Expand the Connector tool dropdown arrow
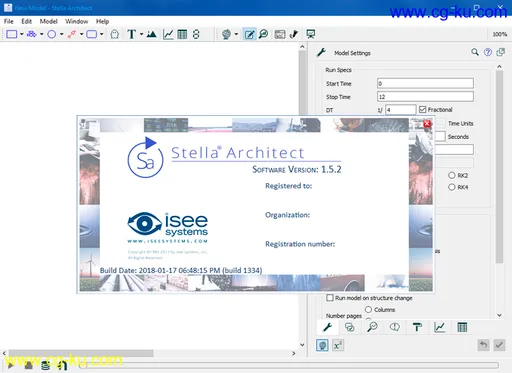Image resolution: width=512 pixels, height=373 pixels. click(81, 34)
